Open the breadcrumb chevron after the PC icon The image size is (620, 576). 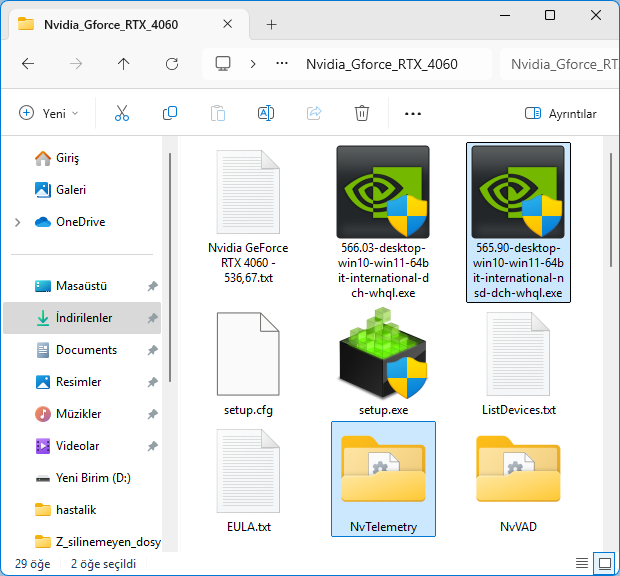coord(253,64)
